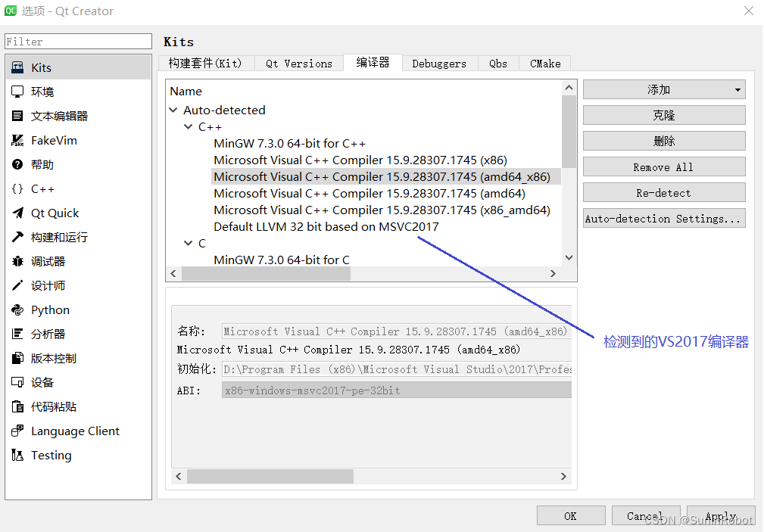Select the Kits category icon

[x=17, y=67]
